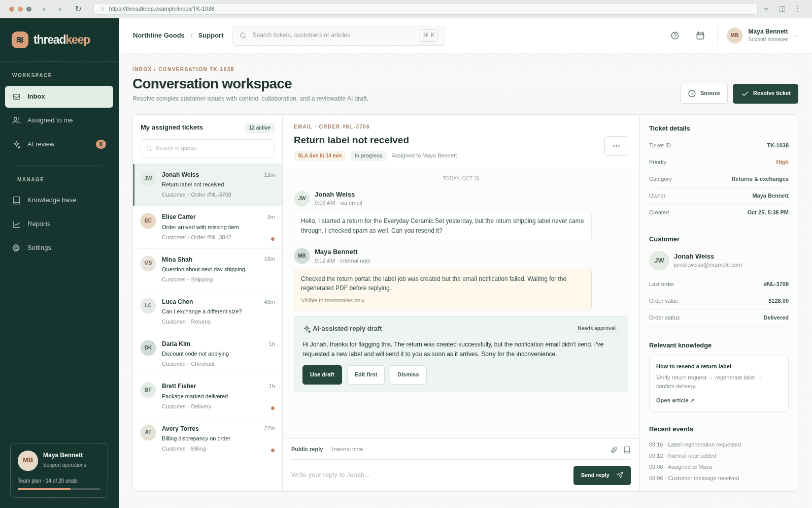Open the knowledge article book icon in composer
The height and width of the screenshot is (508, 812).
click(627, 450)
